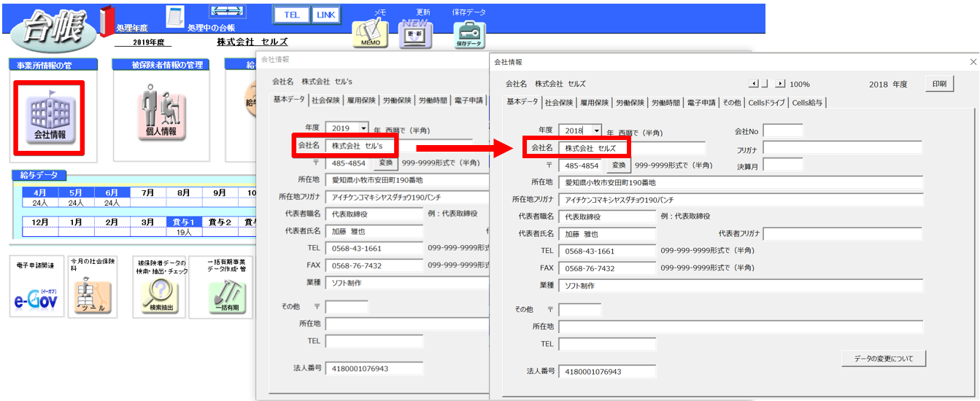Viewport: 980px width, 401px height.
Task: Select 5月 in 給与データ table
Action: (x=76, y=193)
